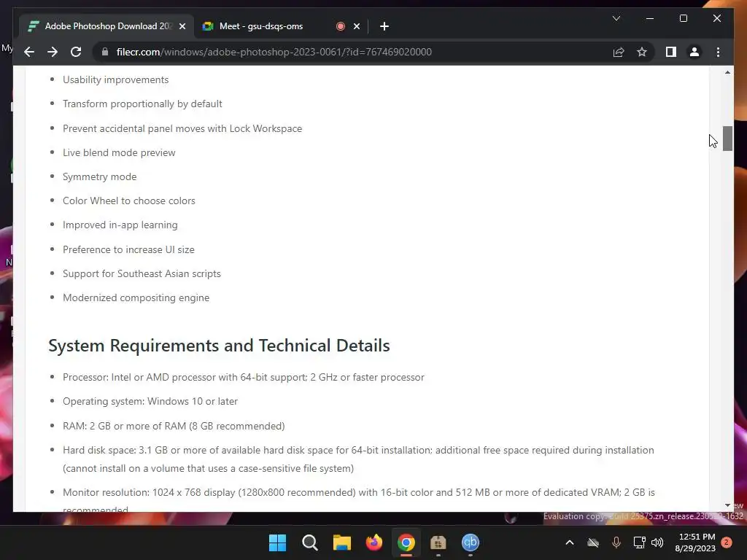Click the vertical scrollbar thumb
This screenshot has width=747, height=560.
click(727, 138)
